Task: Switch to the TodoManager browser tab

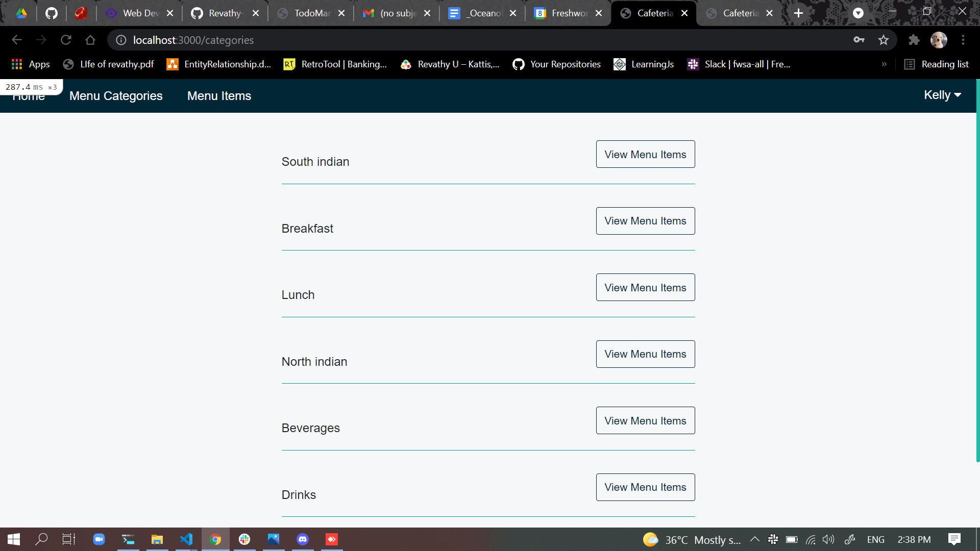Action: [x=311, y=13]
